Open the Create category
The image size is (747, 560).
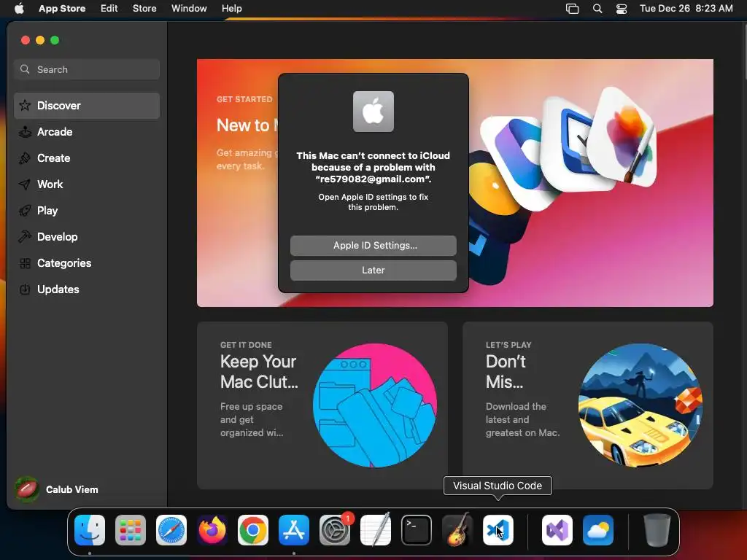[87, 158]
